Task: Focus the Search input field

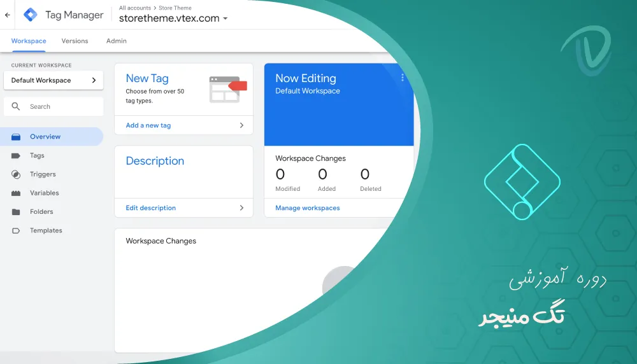Action: pos(54,106)
